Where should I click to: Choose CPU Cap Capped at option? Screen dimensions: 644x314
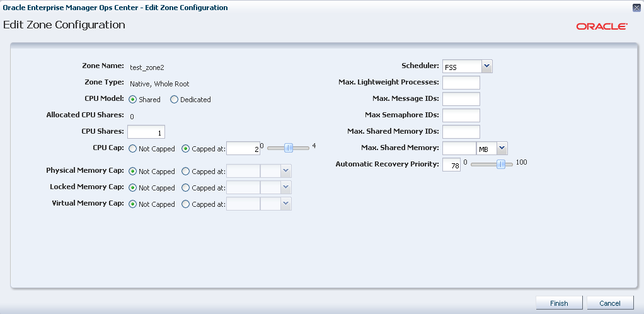point(185,149)
